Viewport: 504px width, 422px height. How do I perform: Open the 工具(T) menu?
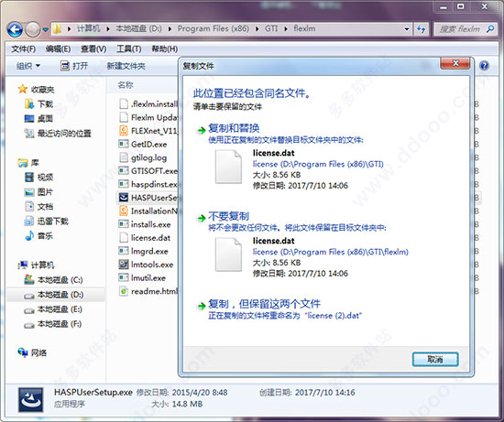tap(128, 49)
